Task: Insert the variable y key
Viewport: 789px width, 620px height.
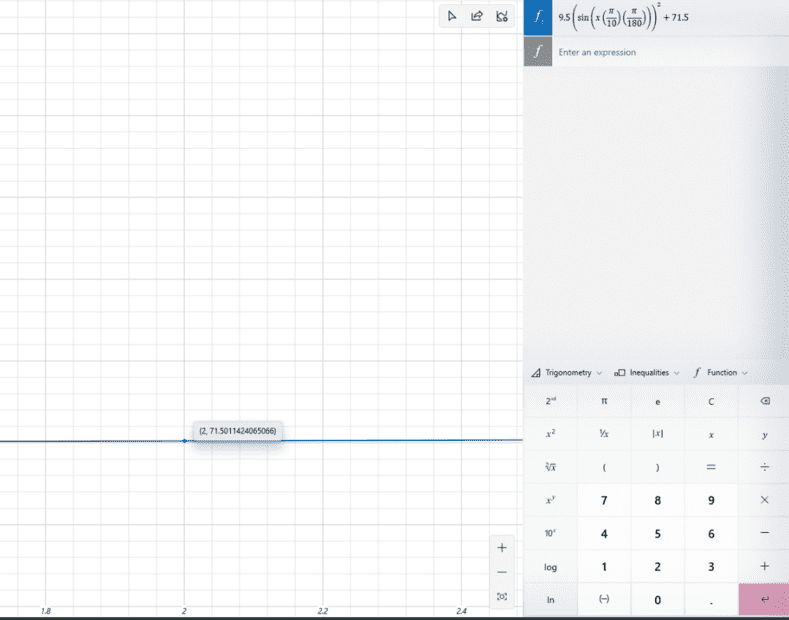Action: pyautogui.click(x=764, y=434)
